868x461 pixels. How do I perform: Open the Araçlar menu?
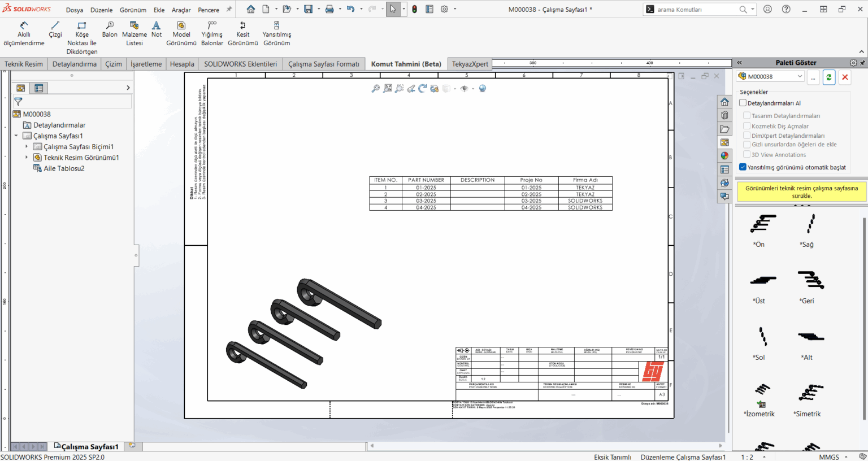point(181,10)
